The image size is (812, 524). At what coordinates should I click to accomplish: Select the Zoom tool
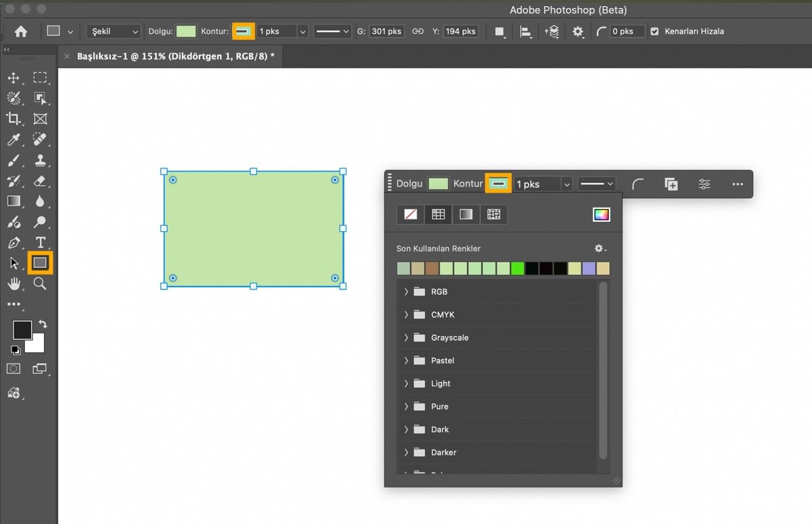coord(40,283)
